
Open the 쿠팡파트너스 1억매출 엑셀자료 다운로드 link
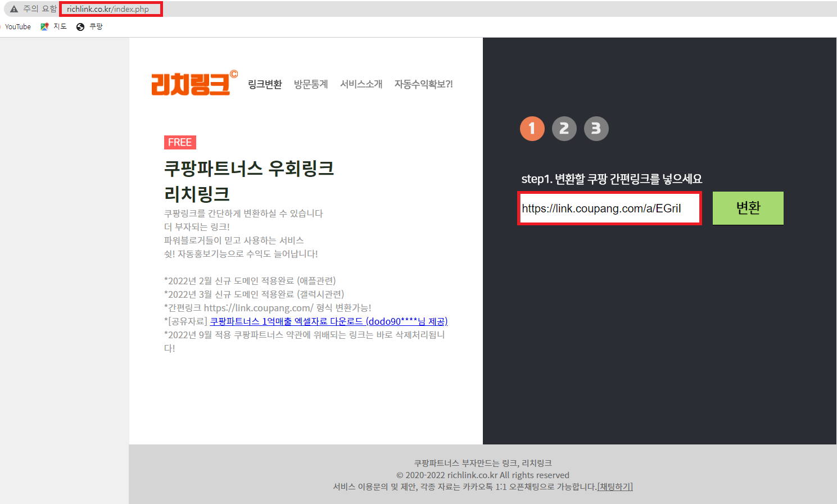click(x=329, y=321)
